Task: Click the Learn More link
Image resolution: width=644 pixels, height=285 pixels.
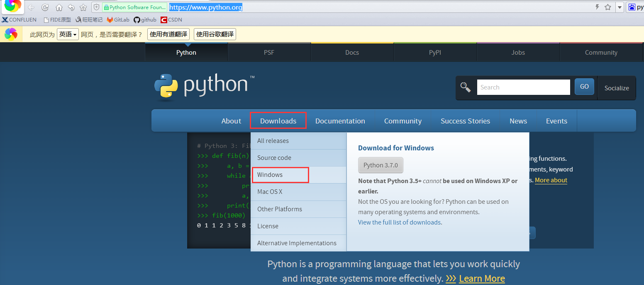Action: pos(482,278)
